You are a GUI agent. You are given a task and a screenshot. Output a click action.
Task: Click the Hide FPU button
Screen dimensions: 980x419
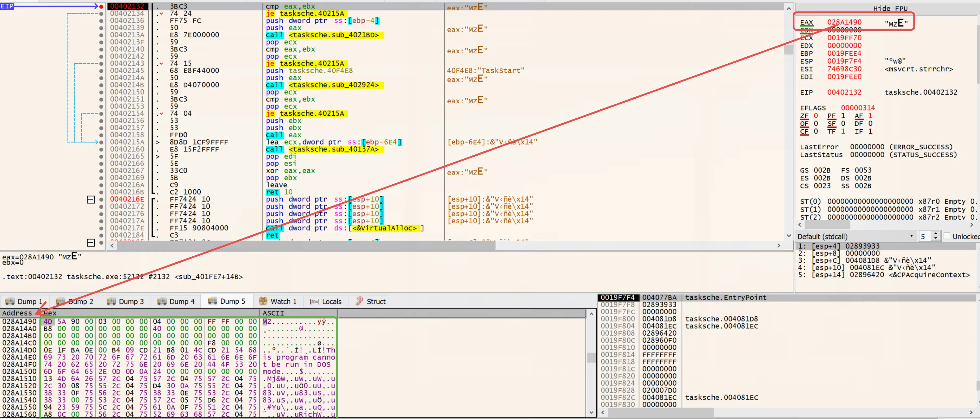tap(891, 8)
